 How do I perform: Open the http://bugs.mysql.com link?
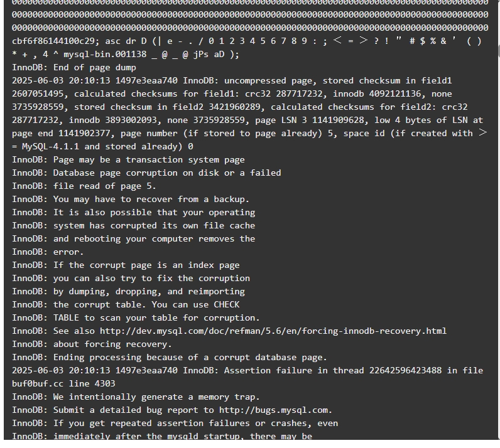274,410
